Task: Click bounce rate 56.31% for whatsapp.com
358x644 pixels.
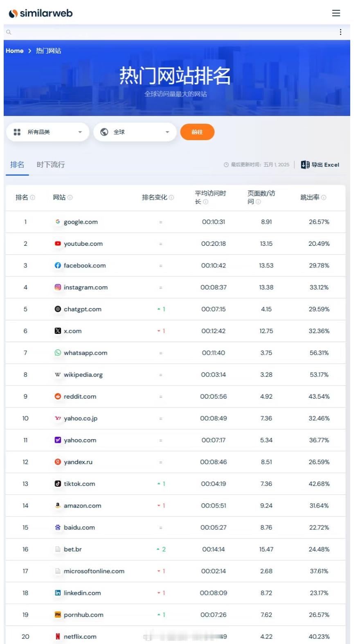Action: [319, 353]
